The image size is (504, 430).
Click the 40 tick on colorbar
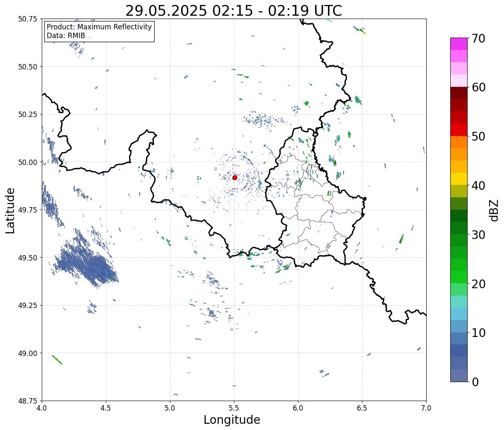click(x=478, y=186)
